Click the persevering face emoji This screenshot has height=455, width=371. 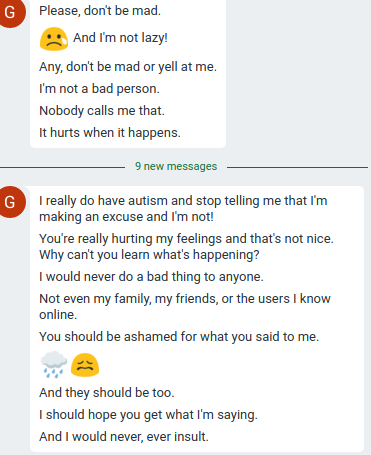(x=85, y=365)
